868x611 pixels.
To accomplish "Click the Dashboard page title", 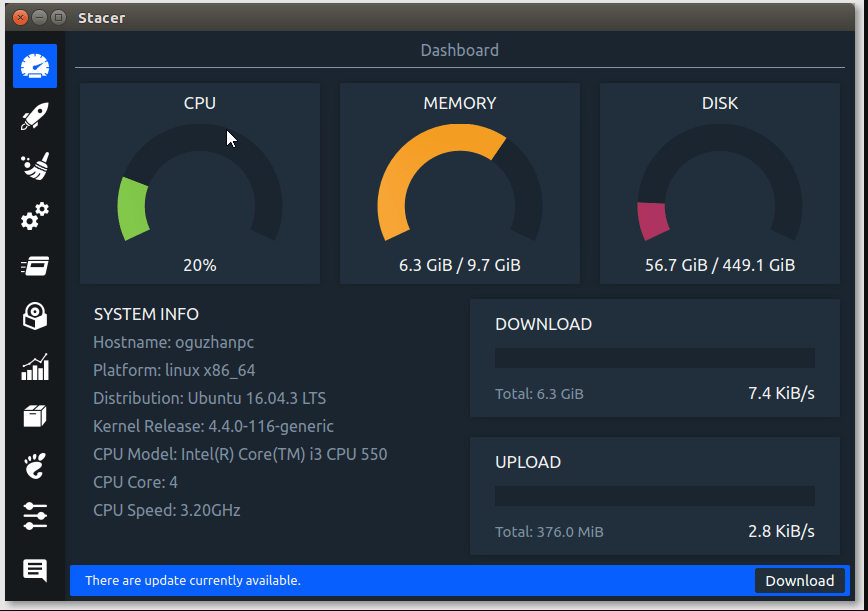I will (459, 50).
